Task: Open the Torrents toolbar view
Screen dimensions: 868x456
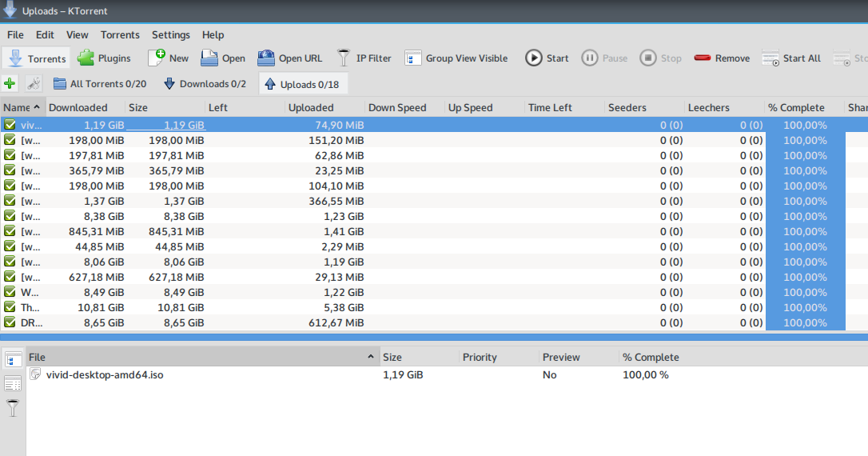Action: click(35, 58)
